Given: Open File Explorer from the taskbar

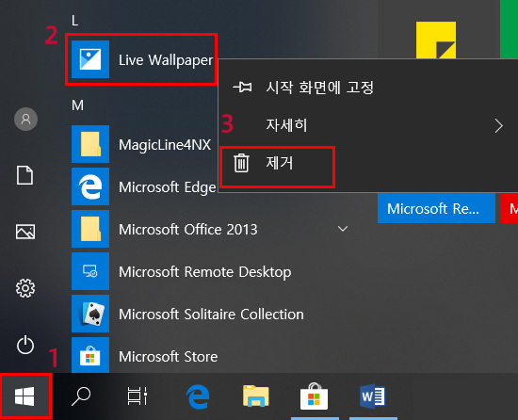Looking at the screenshot, I should pos(255,396).
